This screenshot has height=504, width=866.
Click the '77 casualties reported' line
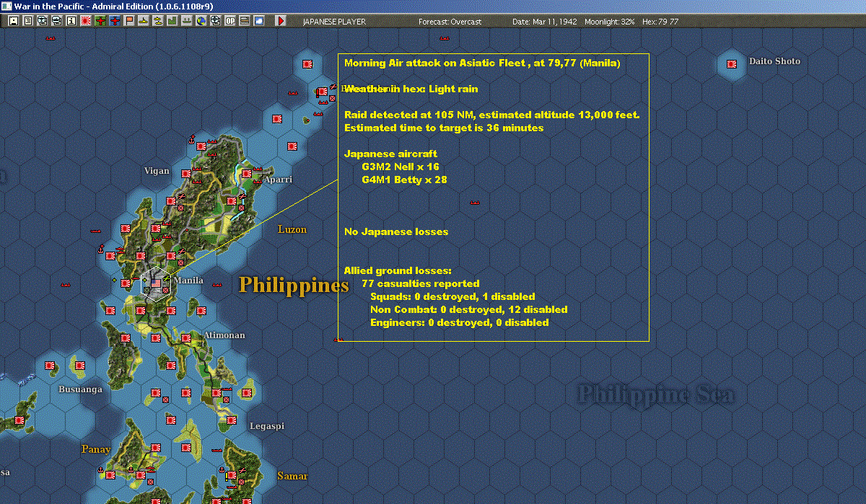tap(420, 283)
